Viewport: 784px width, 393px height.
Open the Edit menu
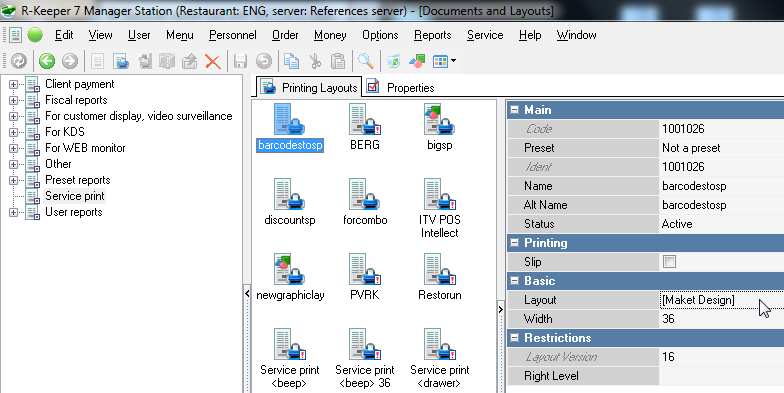64,35
